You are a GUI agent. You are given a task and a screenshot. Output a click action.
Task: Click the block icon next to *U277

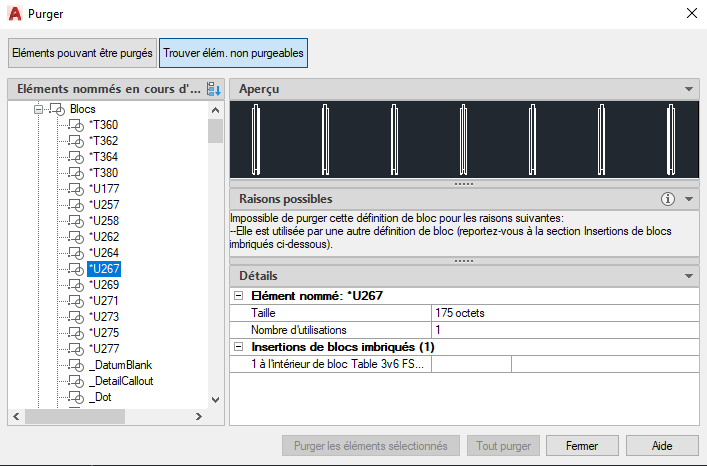pyautogui.click(x=77, y=349)
